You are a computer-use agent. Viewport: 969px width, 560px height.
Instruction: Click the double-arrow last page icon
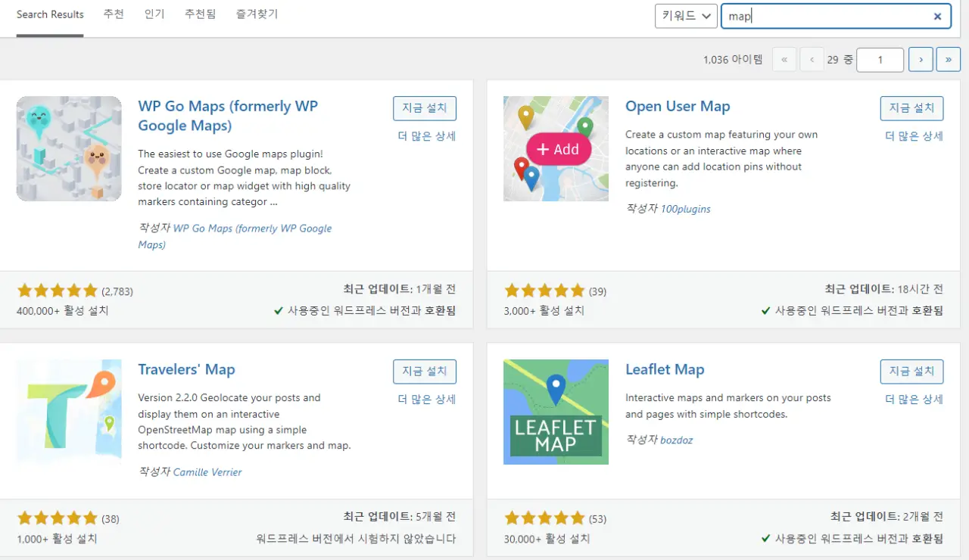[x=948, y=59]
